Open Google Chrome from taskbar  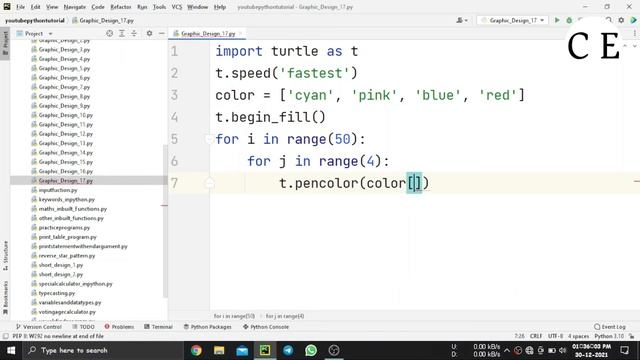pos(196,351)
